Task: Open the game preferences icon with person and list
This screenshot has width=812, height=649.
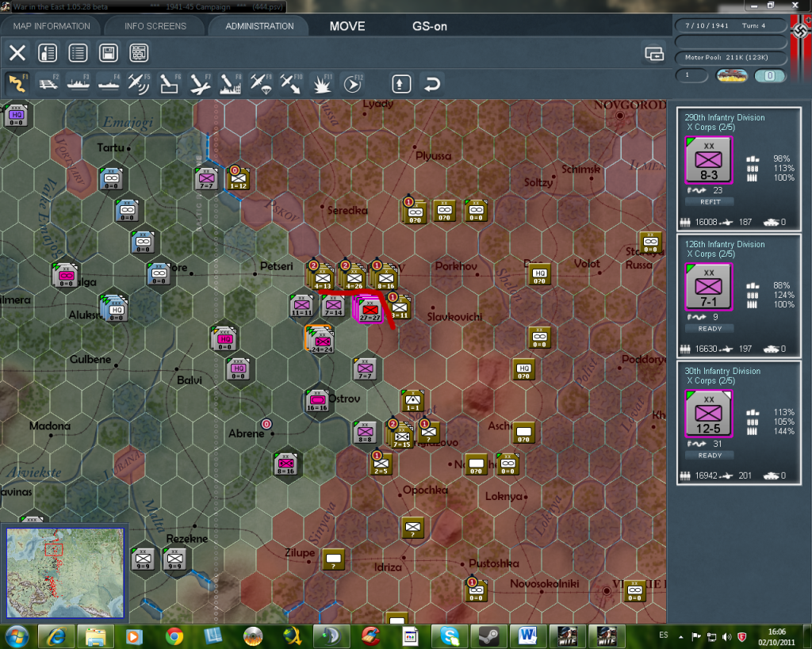Action: click(48, 53)
